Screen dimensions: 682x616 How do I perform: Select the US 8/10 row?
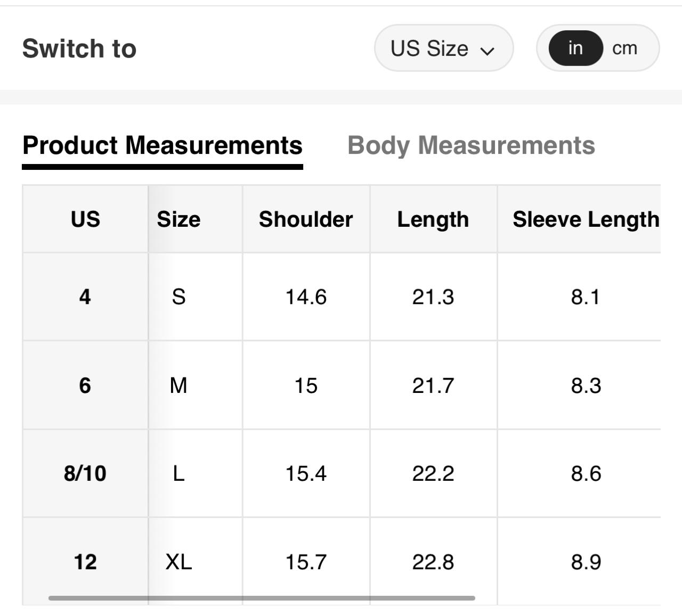coord(85,473)
